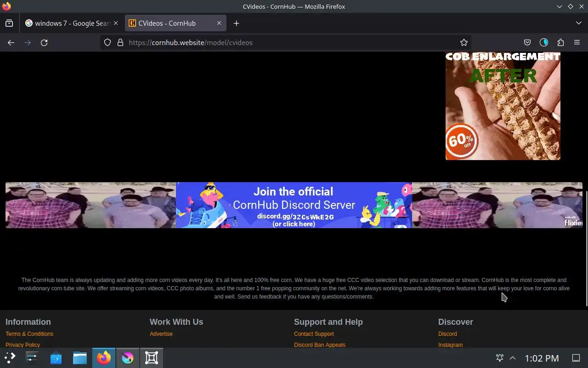Open Terms & Conditions link
Image resolution: width=588 pixels, height=368 pixels.
pyautogui.click(x=29, y=334)
